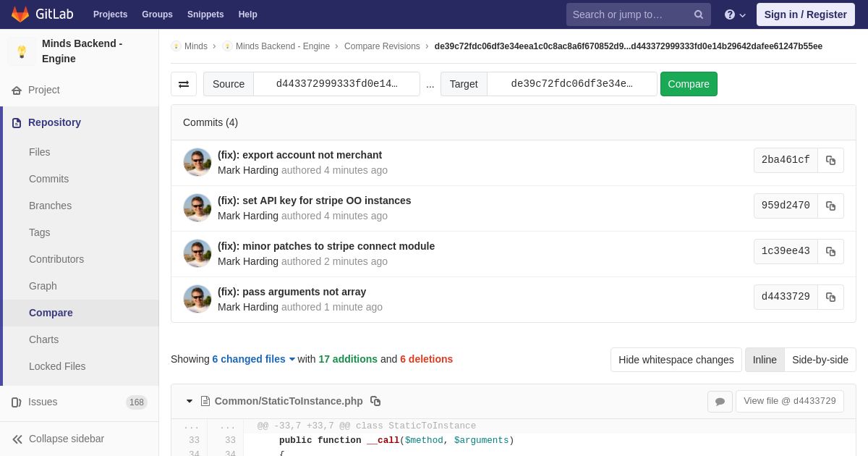
Task: Open the Help question-mark menu
Action: (735, 14)
